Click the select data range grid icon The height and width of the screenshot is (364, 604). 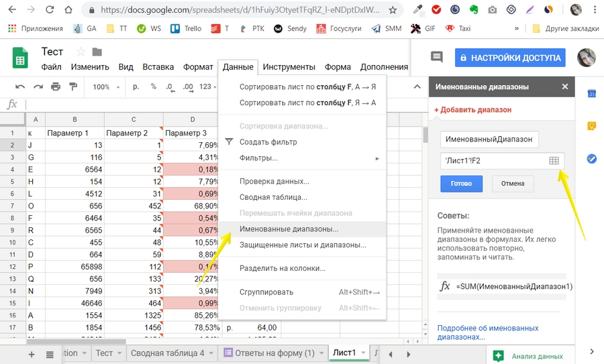554,161
